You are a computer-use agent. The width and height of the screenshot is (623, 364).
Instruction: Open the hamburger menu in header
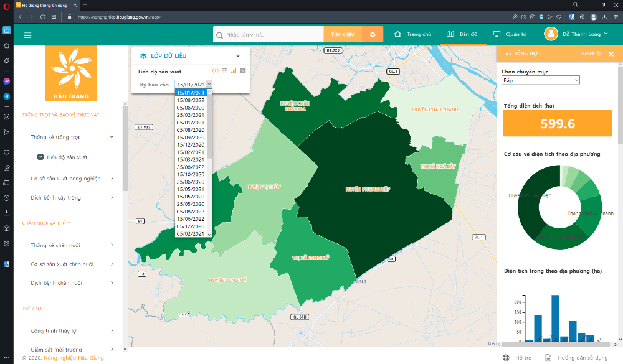coord(27,35)
